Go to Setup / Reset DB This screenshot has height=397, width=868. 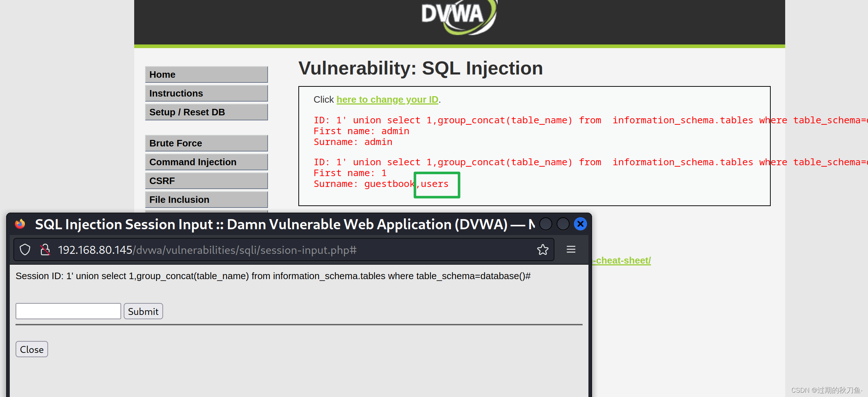pos(207,112)
